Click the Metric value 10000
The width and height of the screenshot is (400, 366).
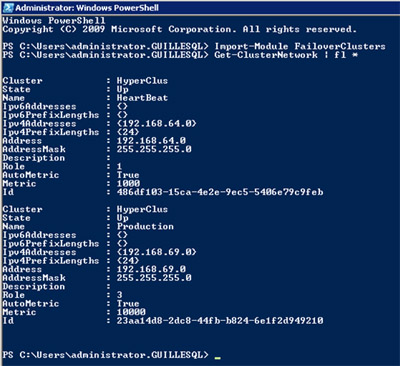pyautogui.click(x=131, y=312)
